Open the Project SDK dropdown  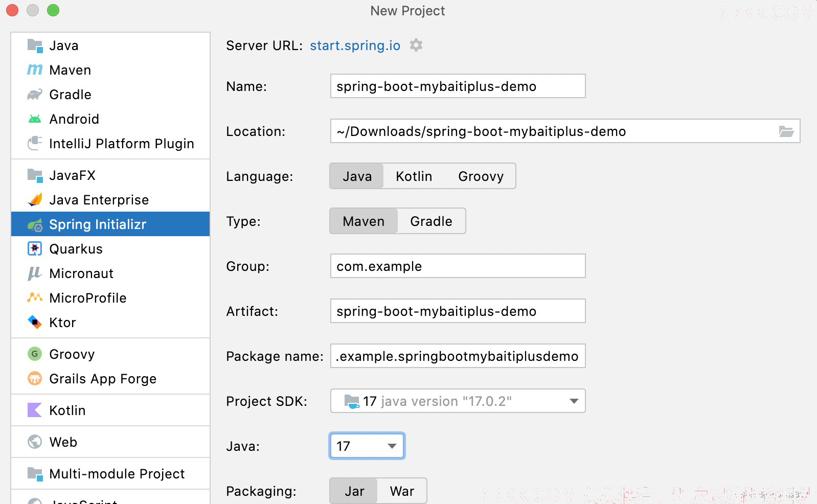[458, 401]
